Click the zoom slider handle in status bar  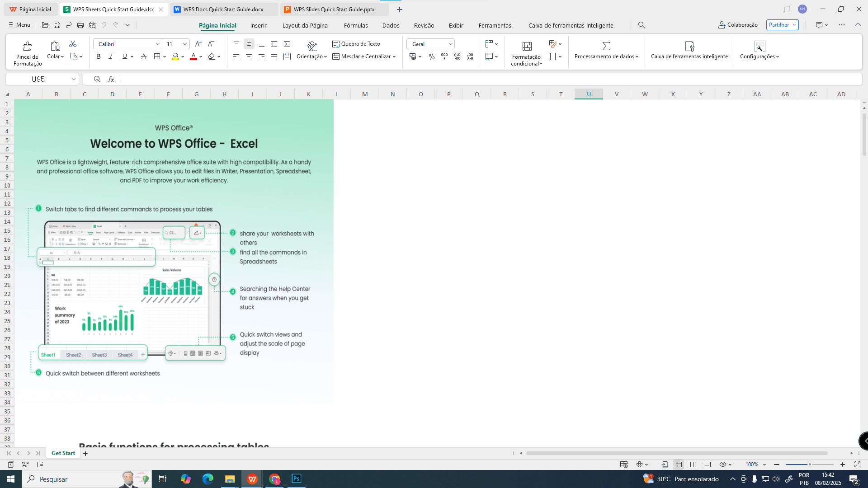point(810,465)
